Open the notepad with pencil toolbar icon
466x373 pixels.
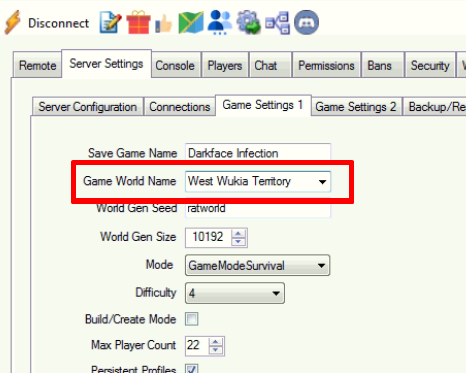[x=110, y=23]
